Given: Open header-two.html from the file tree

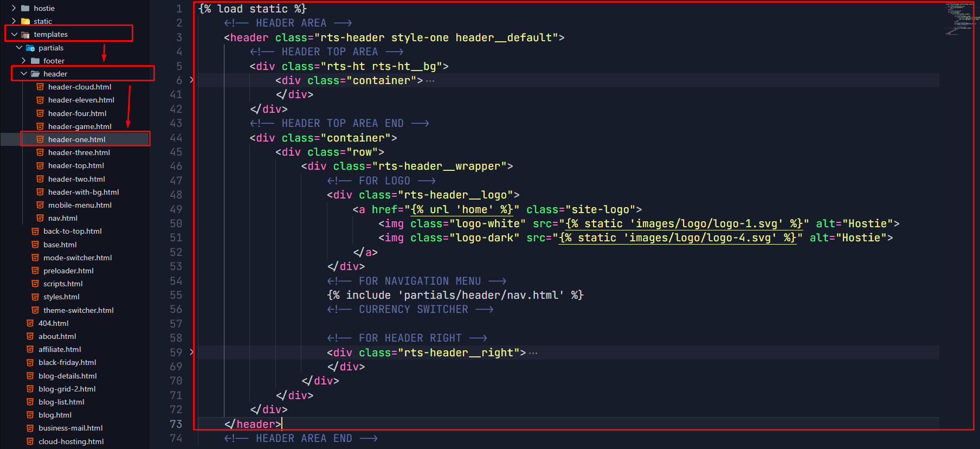Looking at the screenshot, I should point(76,179).
